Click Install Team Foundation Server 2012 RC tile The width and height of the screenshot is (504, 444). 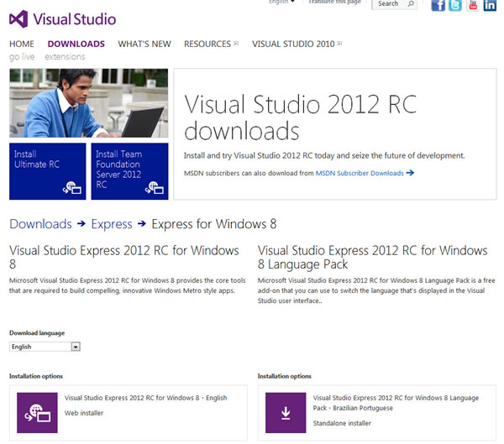click(129, 171)
